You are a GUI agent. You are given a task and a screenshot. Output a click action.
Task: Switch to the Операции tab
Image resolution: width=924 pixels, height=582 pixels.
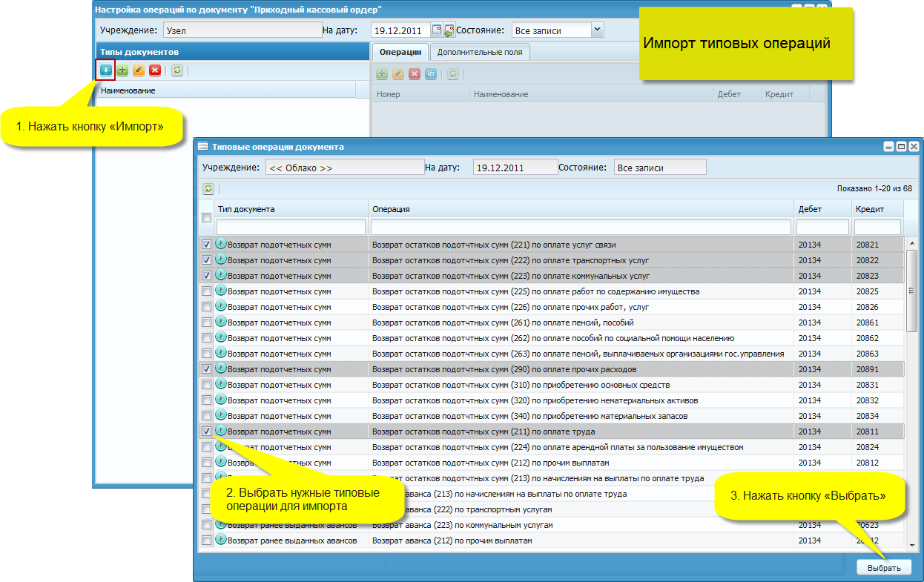(400, 52)
